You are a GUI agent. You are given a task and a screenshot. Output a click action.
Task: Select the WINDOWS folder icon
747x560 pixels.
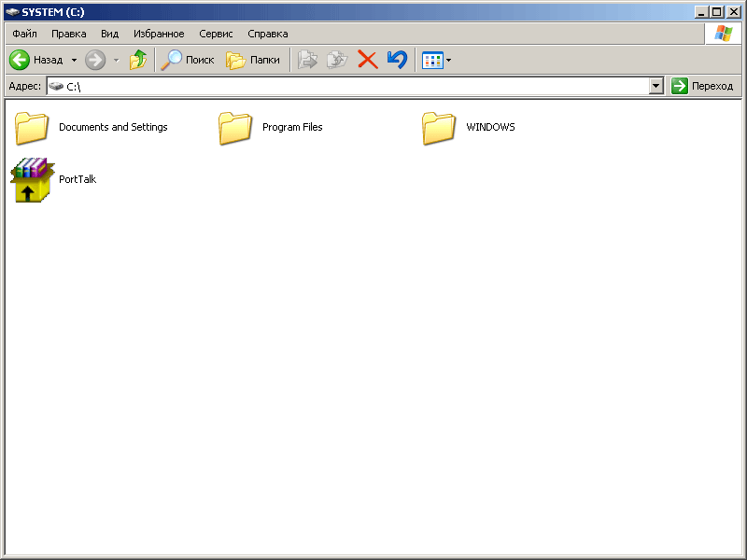click(x=438, y=128)
